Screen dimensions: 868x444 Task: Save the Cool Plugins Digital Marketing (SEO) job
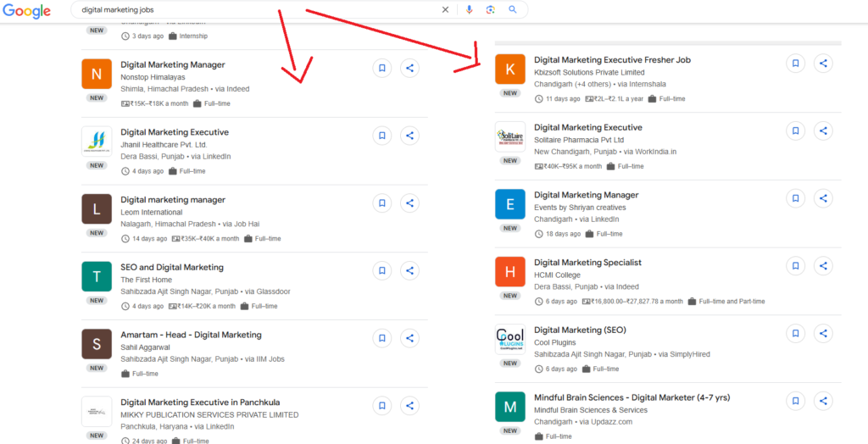pos(795,333)
